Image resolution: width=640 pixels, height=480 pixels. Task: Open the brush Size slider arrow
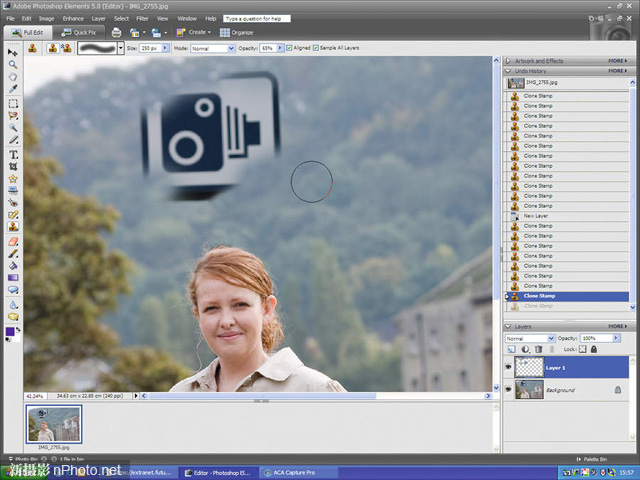[x=165, y=48]
